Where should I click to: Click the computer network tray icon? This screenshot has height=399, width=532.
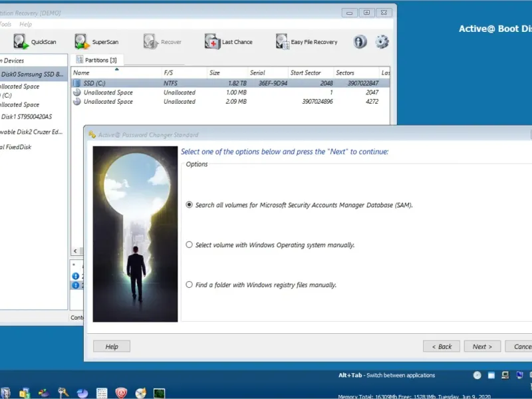(x=505, y=375)
